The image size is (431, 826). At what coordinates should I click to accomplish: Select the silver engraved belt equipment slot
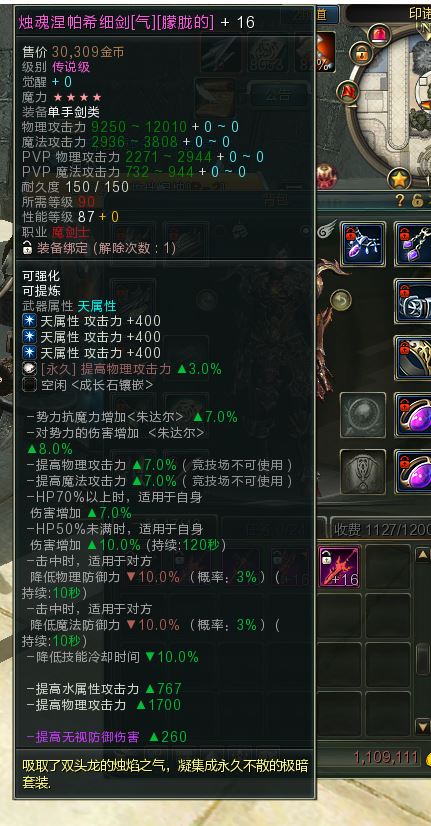coord(413,301)
